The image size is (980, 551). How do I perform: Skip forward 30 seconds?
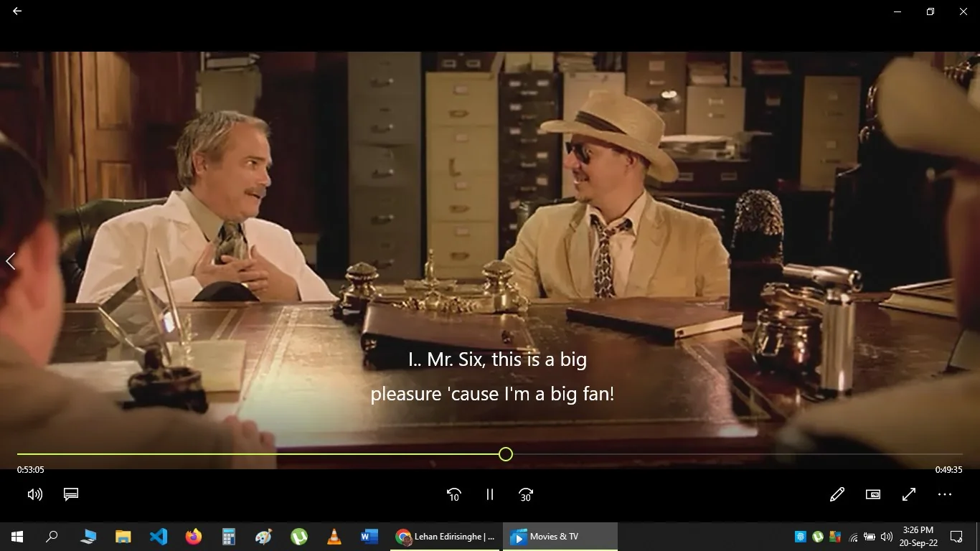click(x=526, y=494)
